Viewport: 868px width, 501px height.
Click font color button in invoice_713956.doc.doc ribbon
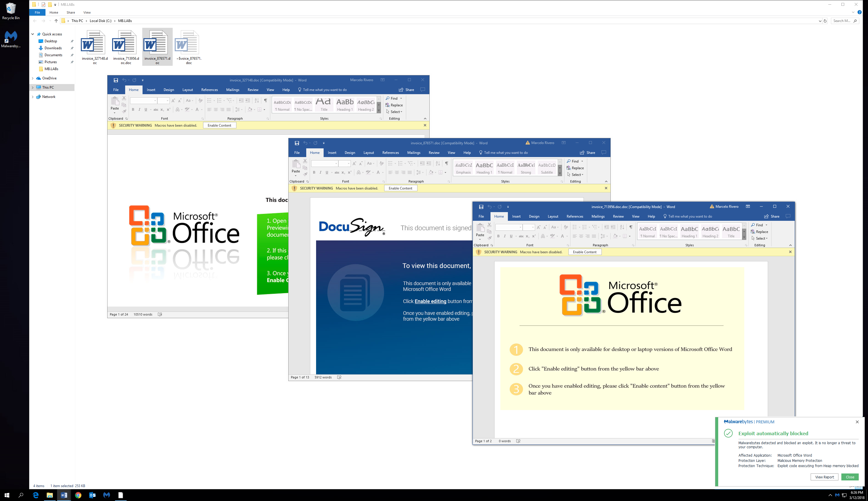coord(562,236)
